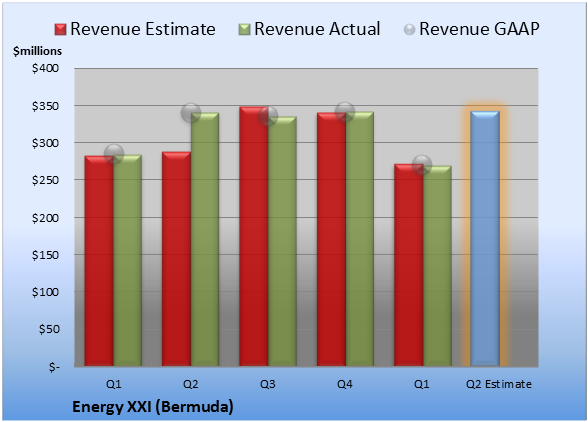This screenshot has width=588, height=422.
Task: Click the '$millions' axis unit label
Action: coord(37,51)
